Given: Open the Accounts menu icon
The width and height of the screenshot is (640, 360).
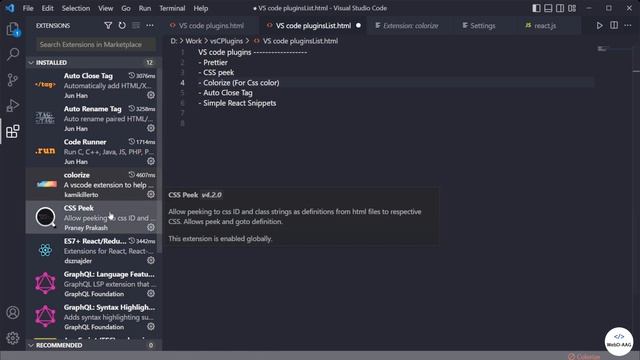Looking at the screenshot, I should pyautogui.click(x=13, y=313).
